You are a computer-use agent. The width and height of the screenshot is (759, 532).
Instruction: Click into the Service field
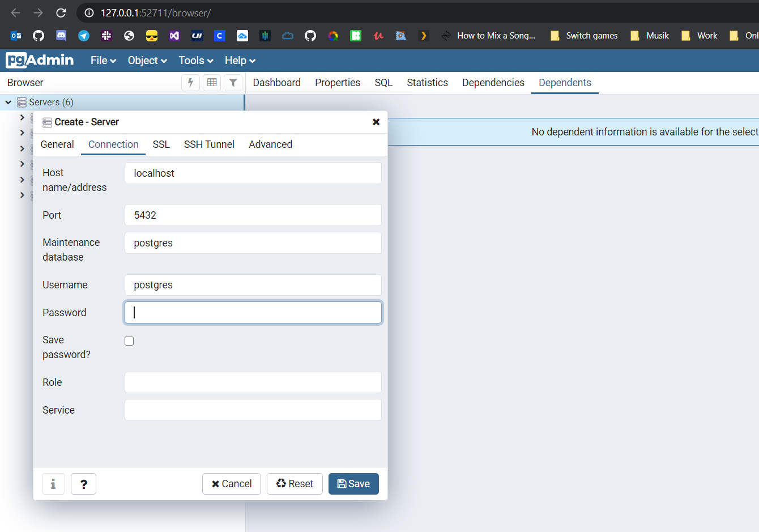(x=253, y=410)
